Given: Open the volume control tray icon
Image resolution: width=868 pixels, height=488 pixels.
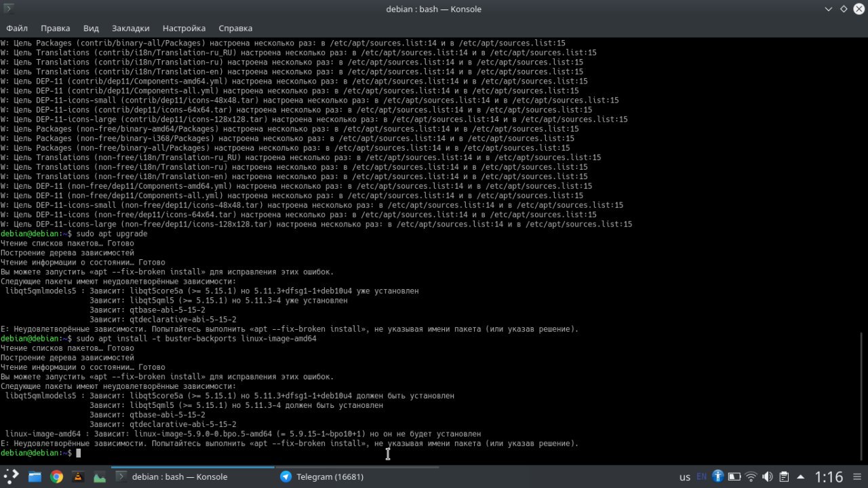Looking at the screenshot, I should (x=768, y=476).
